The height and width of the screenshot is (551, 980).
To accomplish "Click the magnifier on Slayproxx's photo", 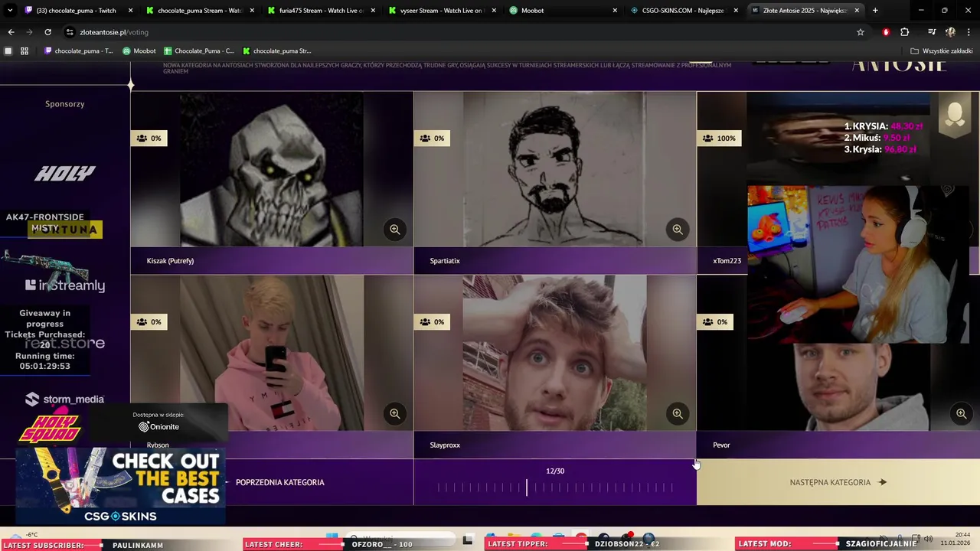I will (678, 413).
